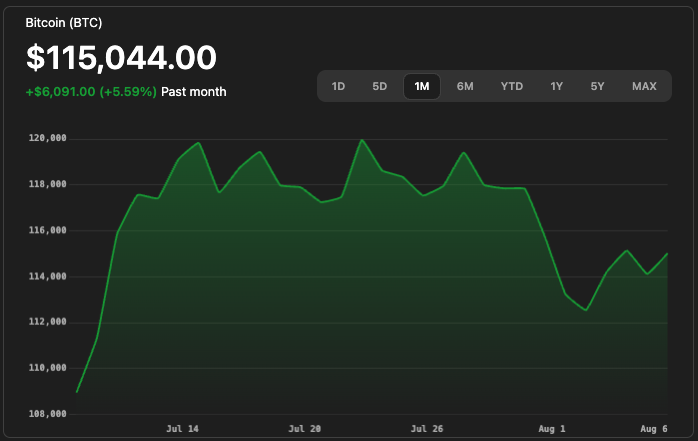
Task: Click the +$6,091.00 (+5.59%) change text
Action: click(91, 92)
